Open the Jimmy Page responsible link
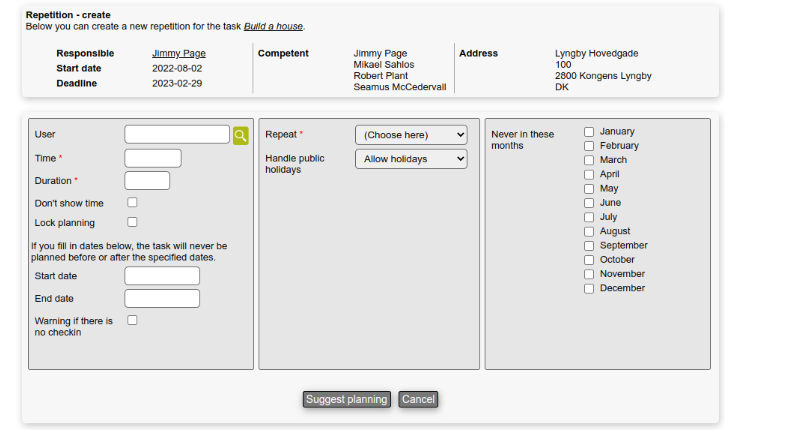The height and width of the screenshot is (434, 805). tap(179, 53)
